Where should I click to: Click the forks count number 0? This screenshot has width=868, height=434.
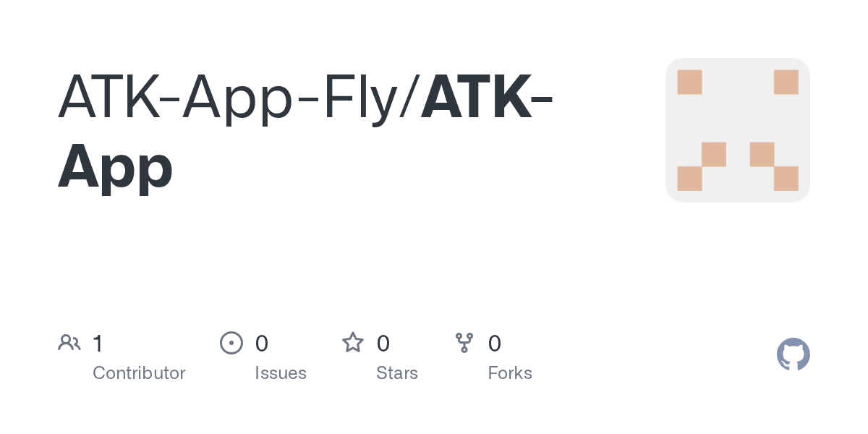pyautogui.click(x=495, y=343)
